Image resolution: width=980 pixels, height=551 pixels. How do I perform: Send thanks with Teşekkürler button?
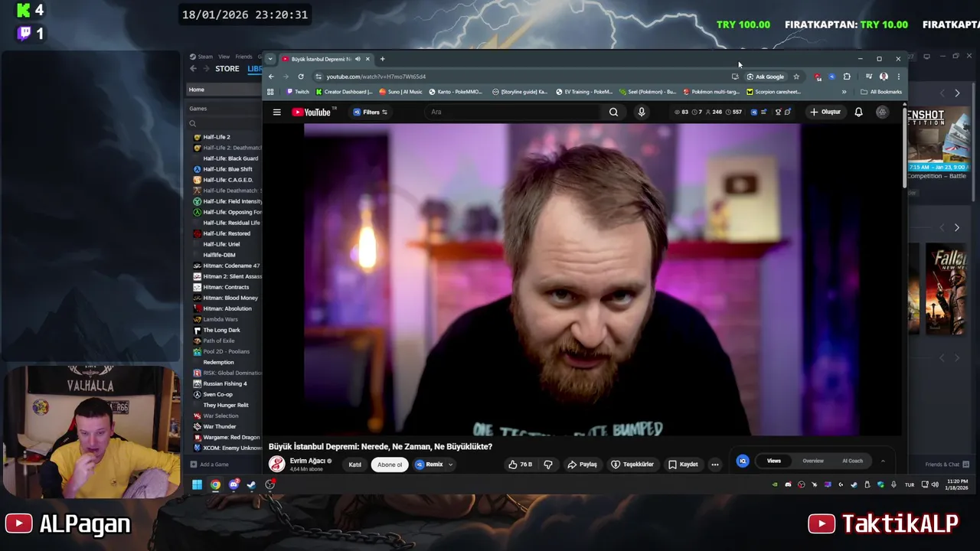pyautogui.click(x=632, y=465)
